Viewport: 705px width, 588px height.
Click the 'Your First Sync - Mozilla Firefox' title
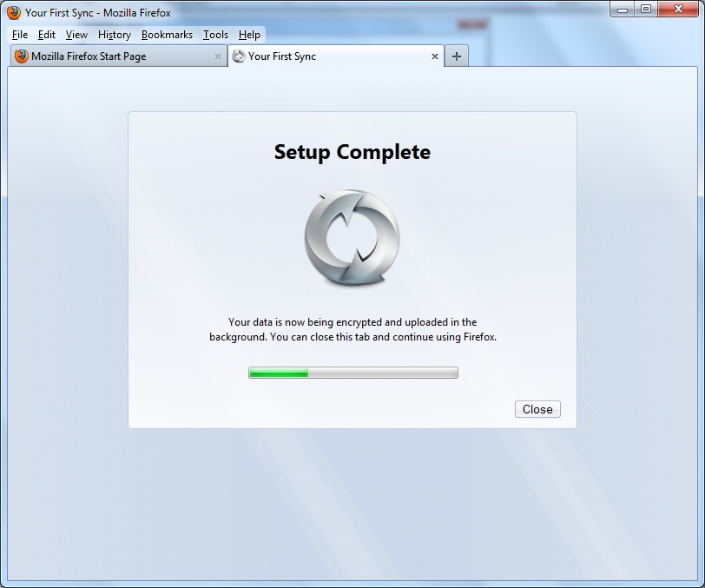click(x=98, y=13)
